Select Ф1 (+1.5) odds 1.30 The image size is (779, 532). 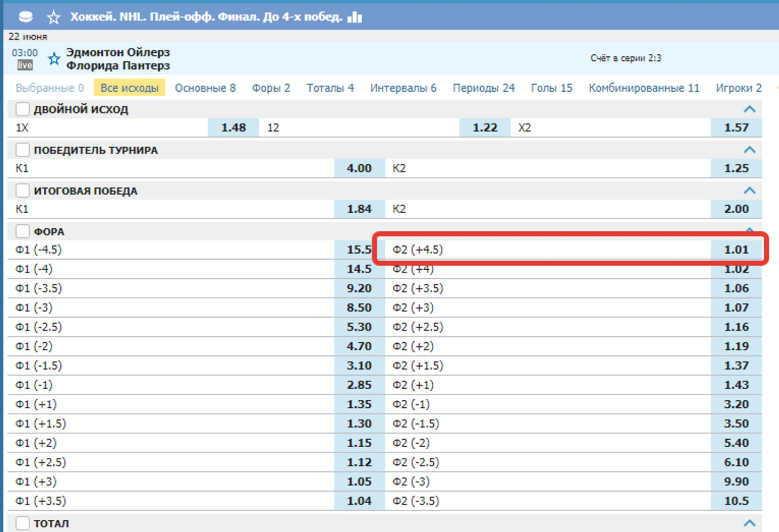pos(359,424)
